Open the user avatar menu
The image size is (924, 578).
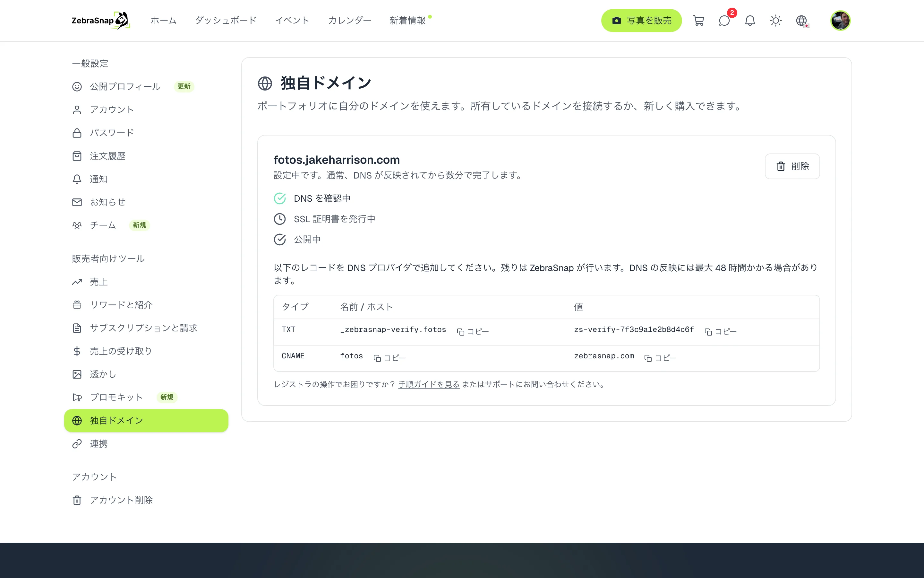(x=840, y=21)
